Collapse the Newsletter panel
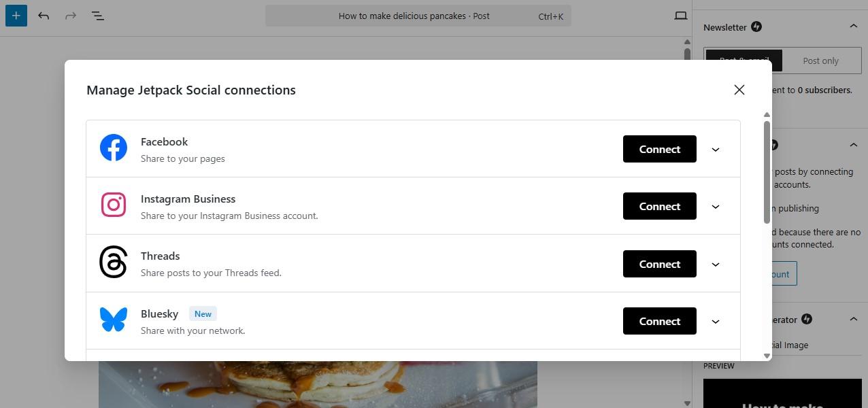The height and width of the screenshot is (408, 868). click(854, 26)
